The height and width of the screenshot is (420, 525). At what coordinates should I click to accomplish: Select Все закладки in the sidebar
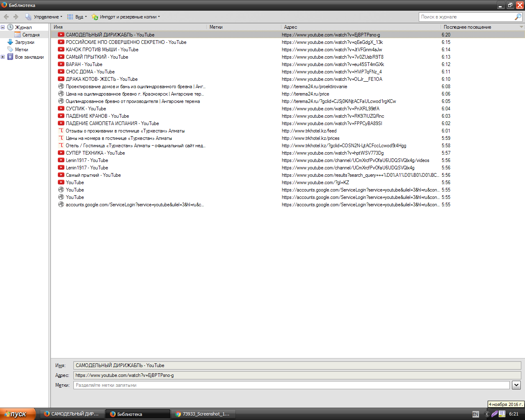[x=29, y=57]
